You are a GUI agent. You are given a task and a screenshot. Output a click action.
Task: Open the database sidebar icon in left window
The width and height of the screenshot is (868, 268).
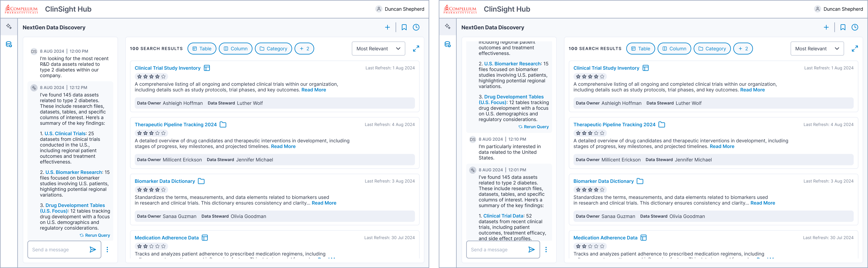click(9, 44)
